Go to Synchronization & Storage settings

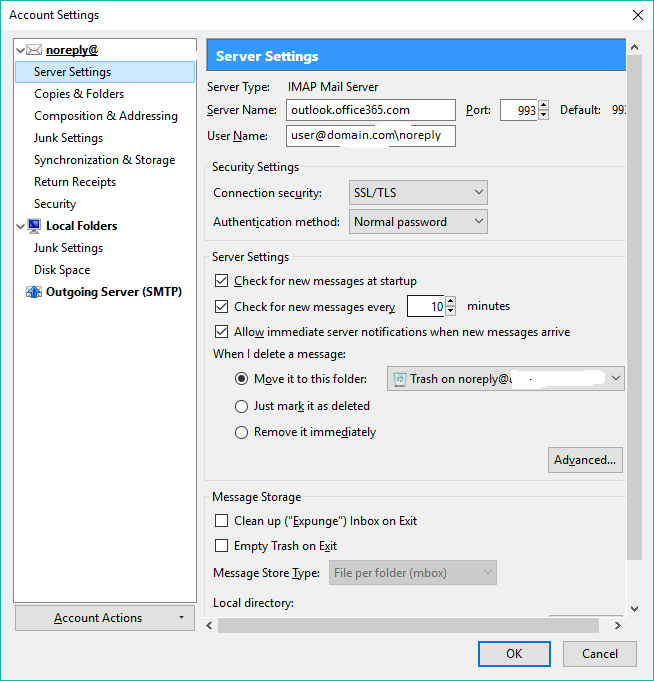point(104,160)
